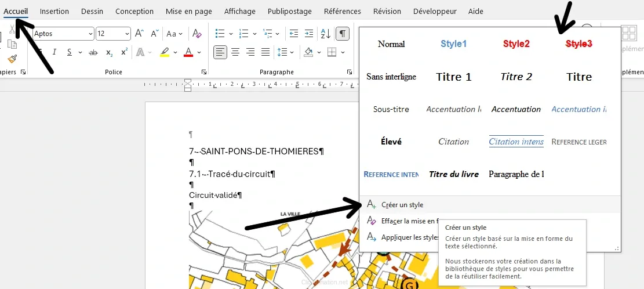Apply subscript formatting
This screenshot has width=644, height=289.
pyautogui.click(x=109, y=52)
